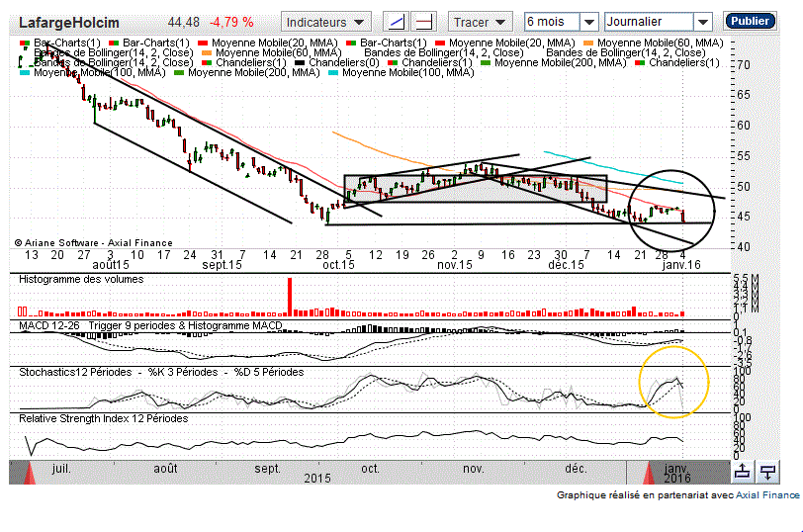Click the right red range handle near janv.
The image size is (803, 532).
[x=649, y=473]
